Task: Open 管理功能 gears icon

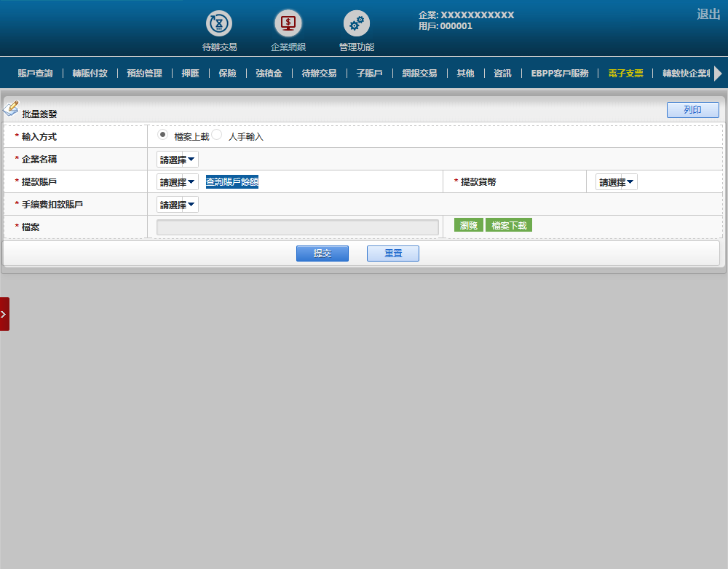Action: click(357, 24)
